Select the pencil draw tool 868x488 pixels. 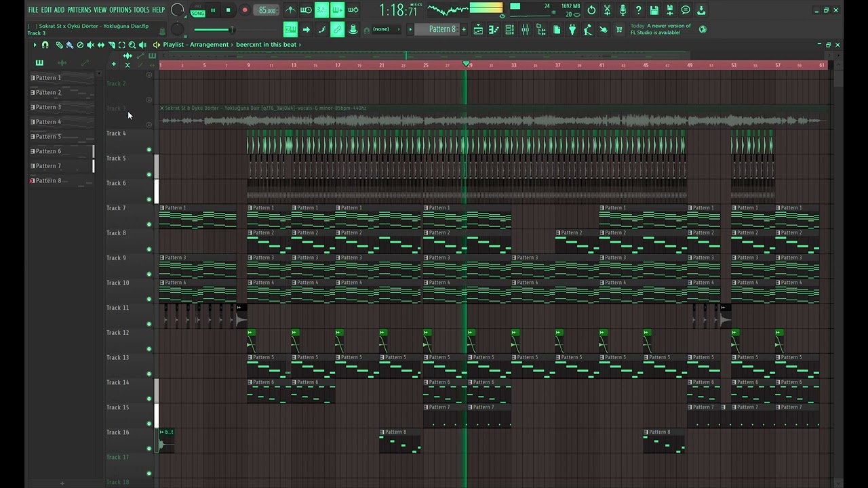click(59, 45)
